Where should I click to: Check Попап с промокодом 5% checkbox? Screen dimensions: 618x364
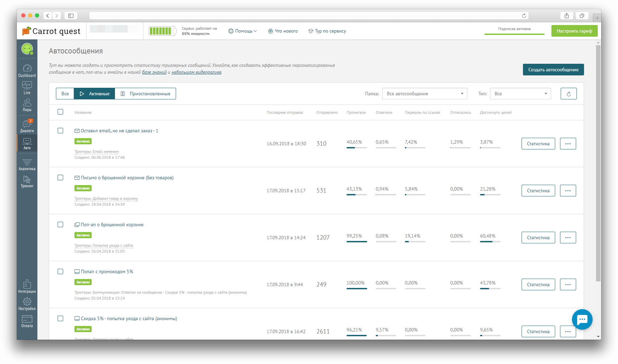60,271
